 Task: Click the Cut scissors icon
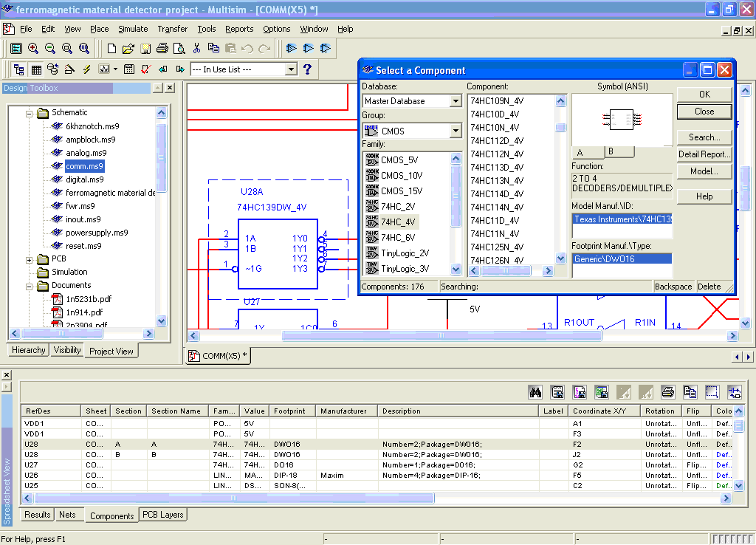tap(197, 49)
